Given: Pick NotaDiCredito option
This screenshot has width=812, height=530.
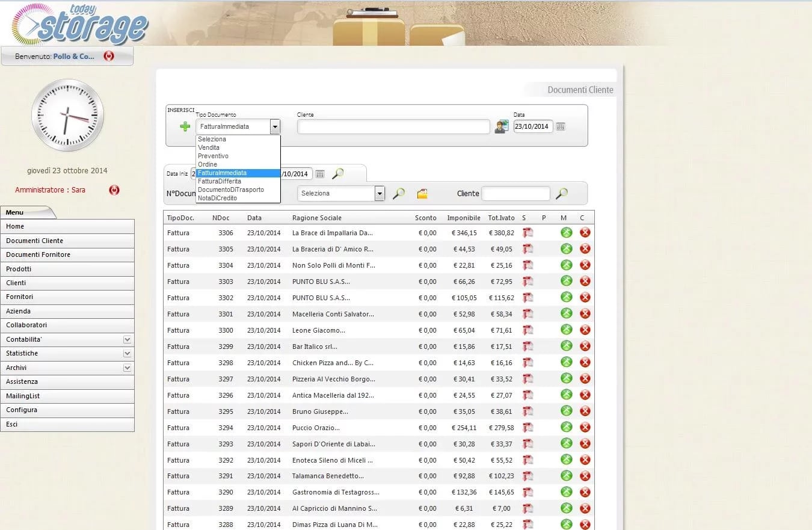Looking at the screenshot, I should [x=238, y=198].
